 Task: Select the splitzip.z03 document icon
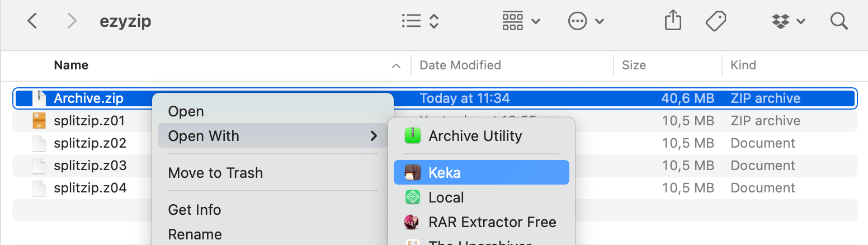pos(39,166)
